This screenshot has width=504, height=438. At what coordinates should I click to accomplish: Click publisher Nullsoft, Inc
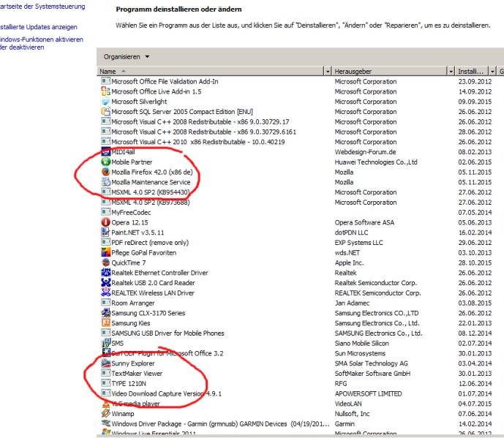point(352,414)
